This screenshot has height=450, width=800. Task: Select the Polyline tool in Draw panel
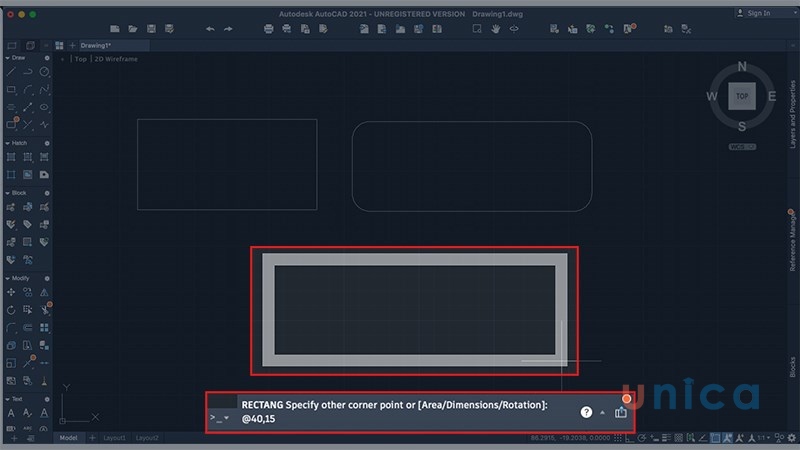click(28, 72)
